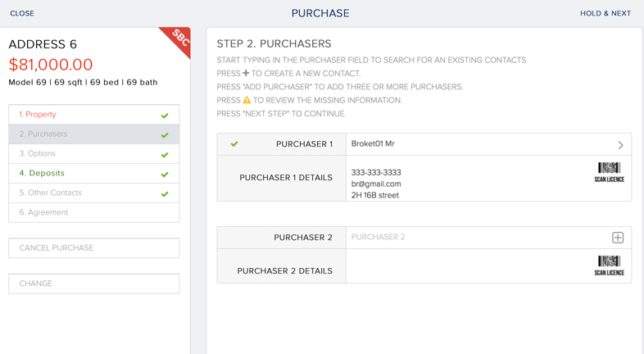This screenshot has width=644, height=354.
Task: Focus the Purchaser 2 search field
Action: 475,238
